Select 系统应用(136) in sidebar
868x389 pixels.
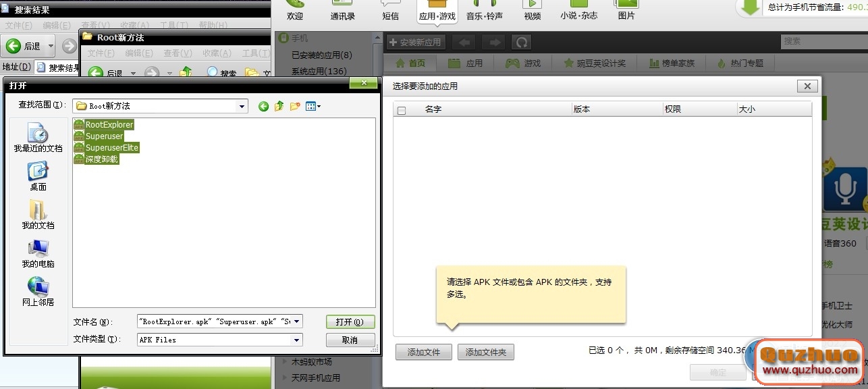319,71
